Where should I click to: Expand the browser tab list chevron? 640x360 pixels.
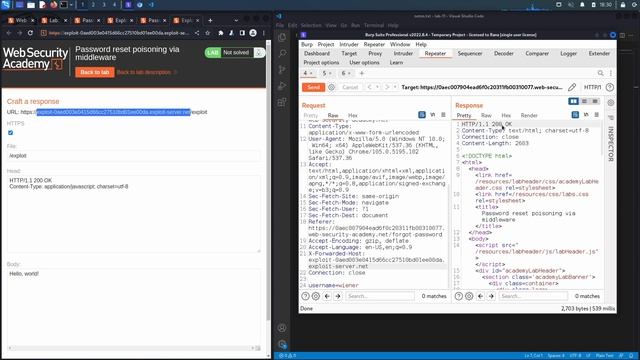[236, 20]
